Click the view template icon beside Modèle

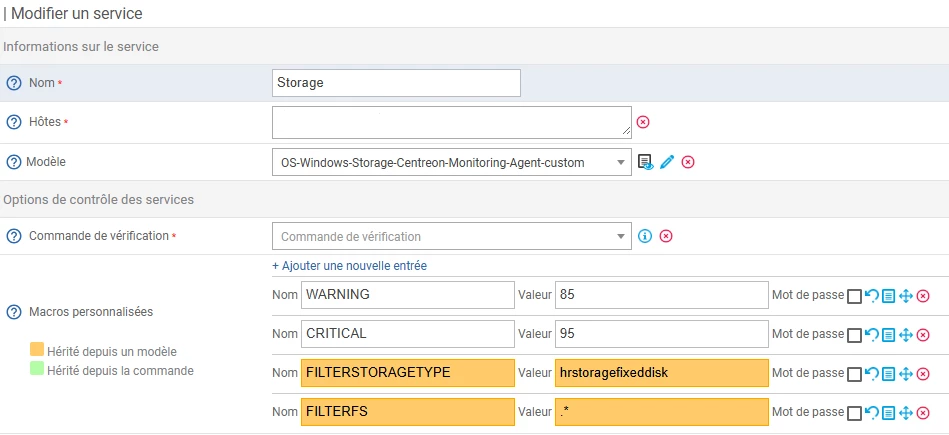point(646,162)
